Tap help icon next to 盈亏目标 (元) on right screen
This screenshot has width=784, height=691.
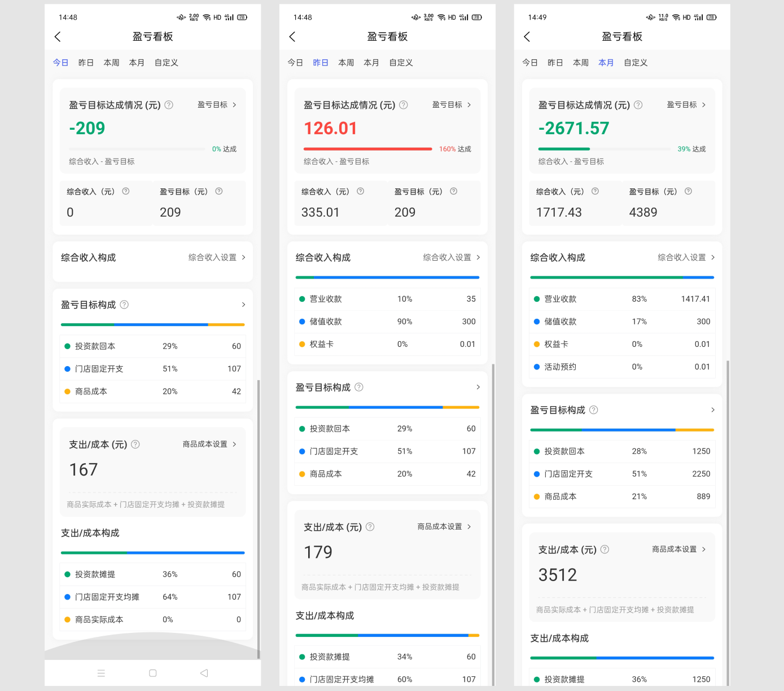688,191
